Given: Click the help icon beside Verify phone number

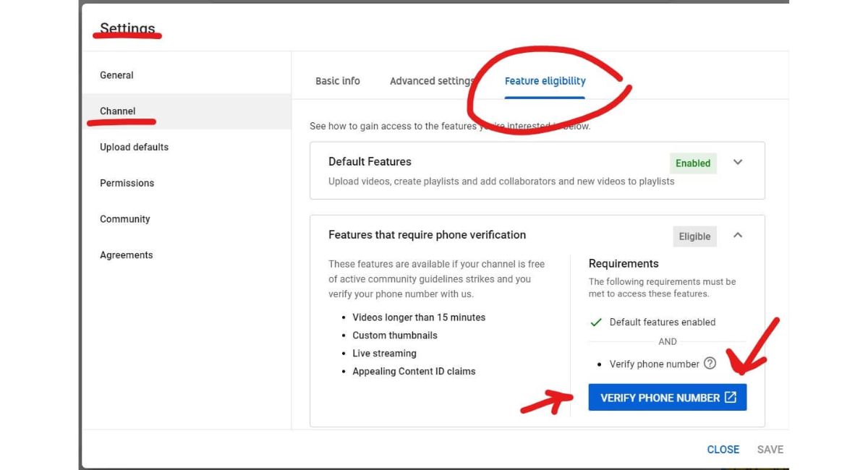Looking at the screenshot, I should (x=710, y=364).
